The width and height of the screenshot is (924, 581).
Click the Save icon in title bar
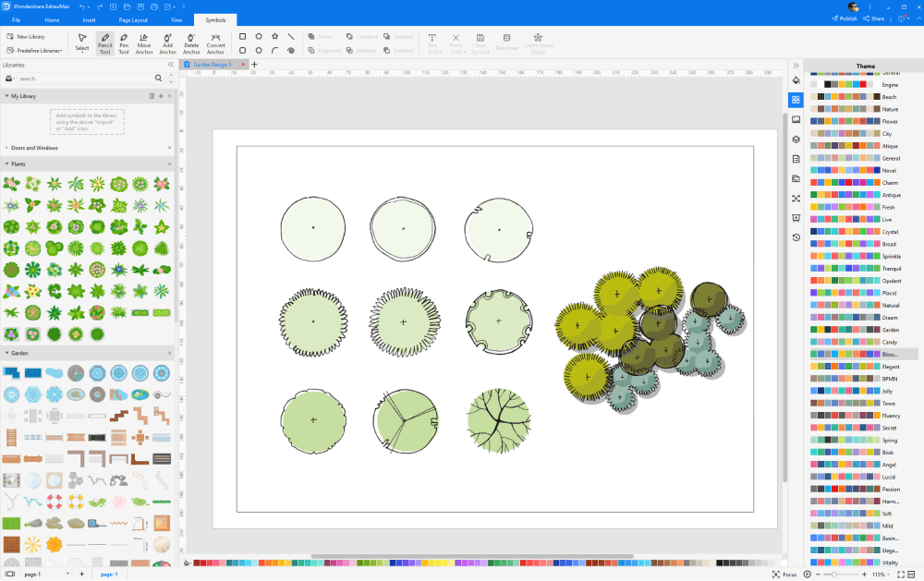(x=140, y=6)
